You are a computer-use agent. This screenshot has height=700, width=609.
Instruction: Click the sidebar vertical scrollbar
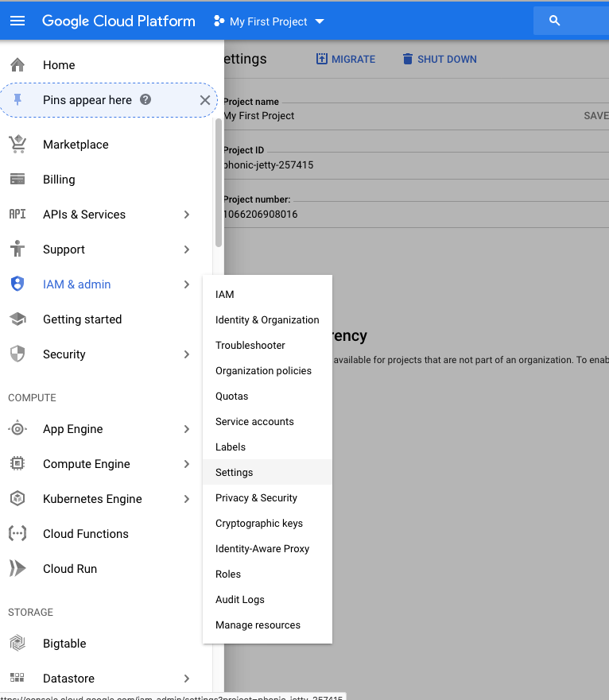pos(219,182)
